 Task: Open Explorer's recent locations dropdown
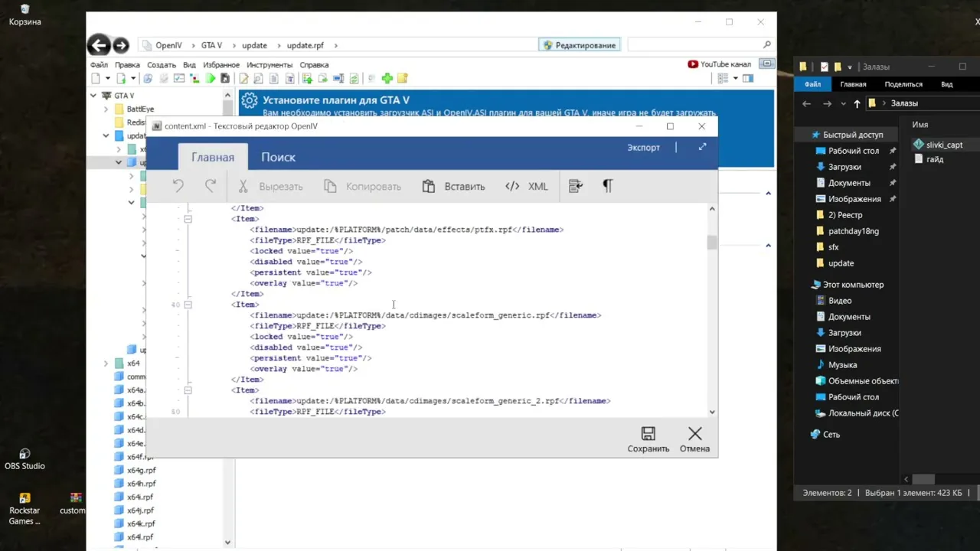843,103
